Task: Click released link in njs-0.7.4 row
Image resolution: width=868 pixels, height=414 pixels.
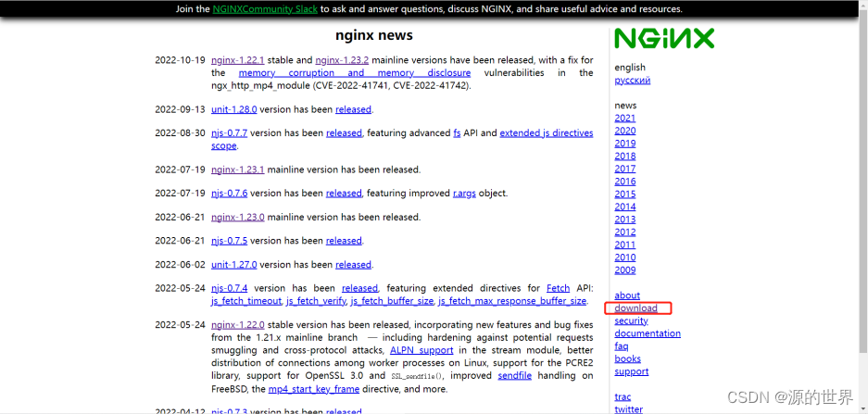Action: (x=359, y=288)
